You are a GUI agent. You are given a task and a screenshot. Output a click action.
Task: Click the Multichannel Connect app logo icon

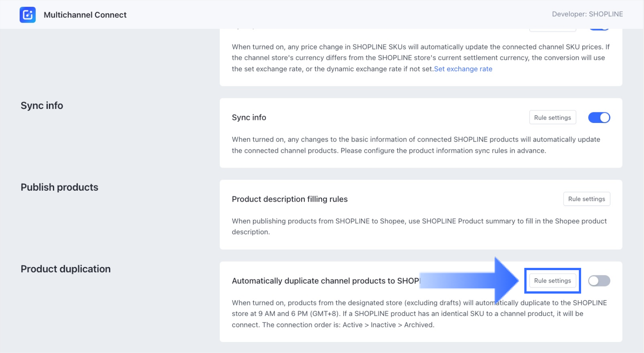pyautogui.click(x=28, y=15)
